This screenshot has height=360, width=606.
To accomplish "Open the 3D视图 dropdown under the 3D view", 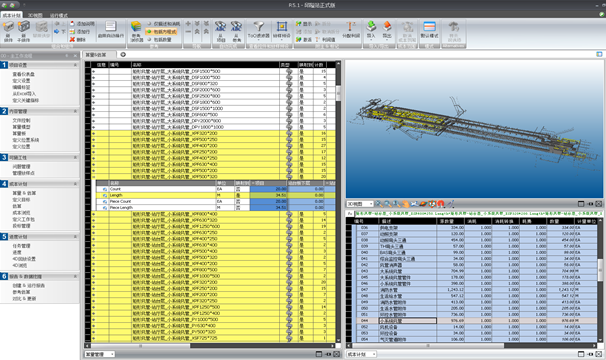I will 360,204.
